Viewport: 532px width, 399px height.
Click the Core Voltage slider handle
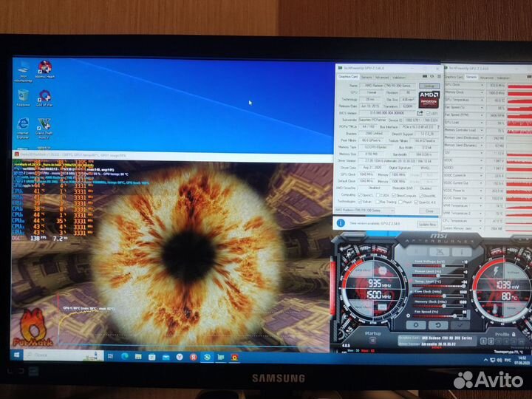coord(443,266)
